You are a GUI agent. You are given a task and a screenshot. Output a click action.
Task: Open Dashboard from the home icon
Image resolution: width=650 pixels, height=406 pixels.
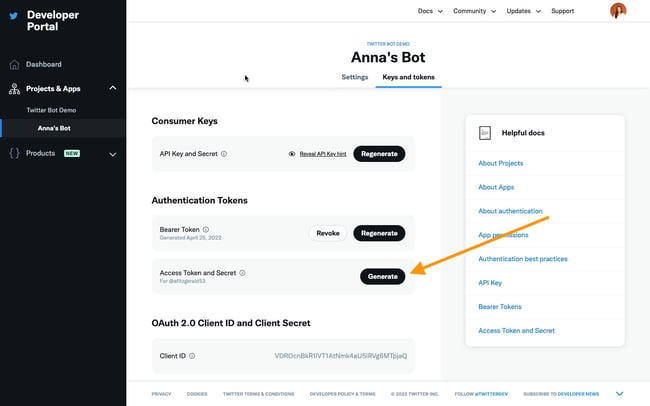tap(14, 64)
